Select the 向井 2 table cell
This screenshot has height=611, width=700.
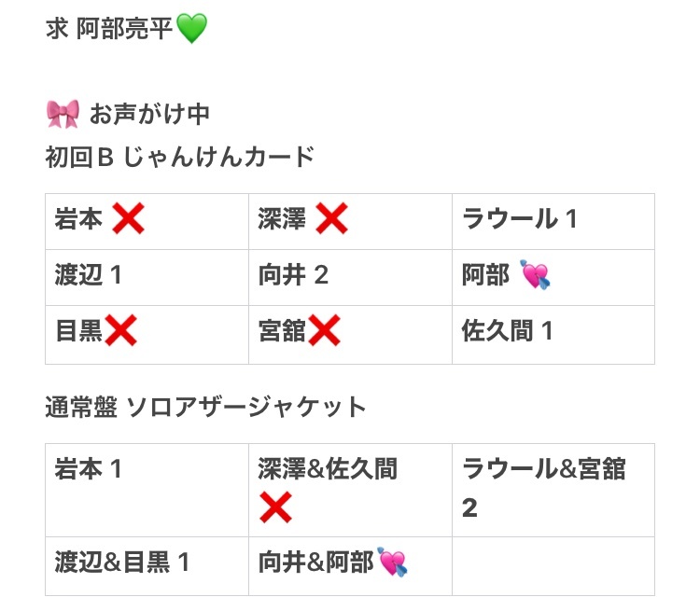point(350,278)
